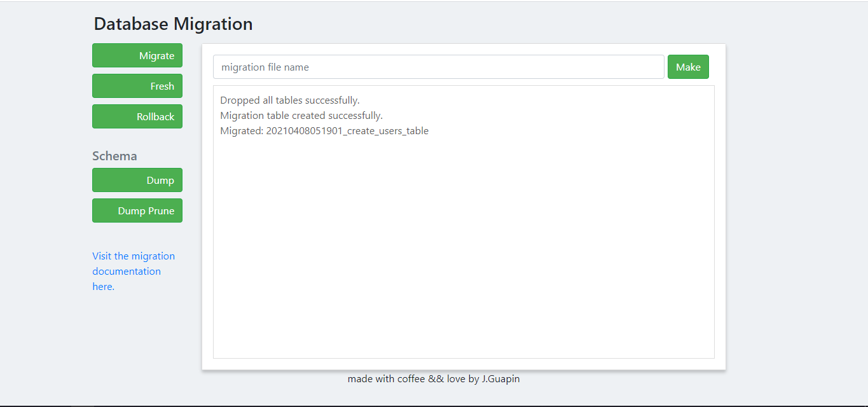Click the blank area of the output log
868x407 pixels.
click(464, 254)
